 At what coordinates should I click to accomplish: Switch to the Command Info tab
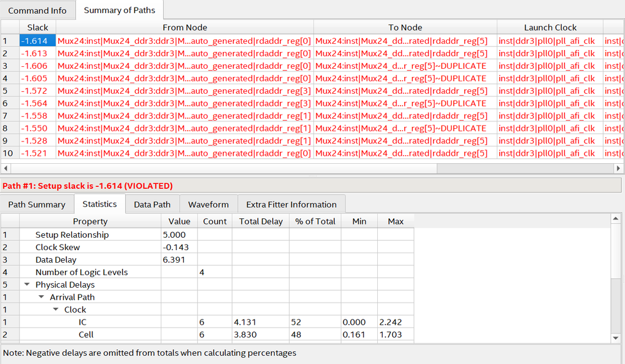tap(38, 11)
